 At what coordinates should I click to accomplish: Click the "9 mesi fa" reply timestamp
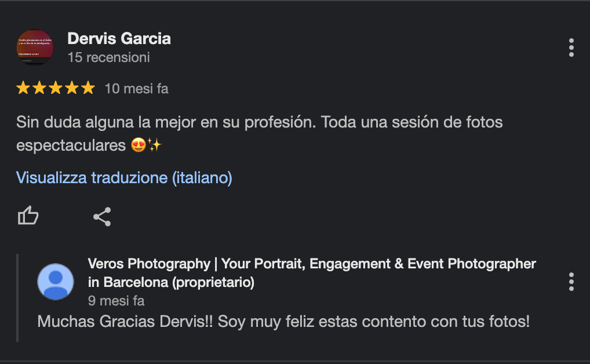(x=116, y=301)
